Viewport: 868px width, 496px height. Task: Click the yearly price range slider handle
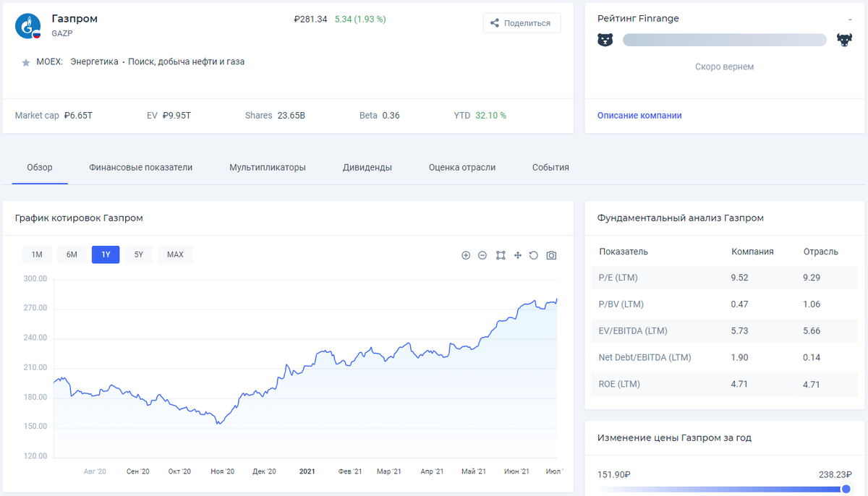(846, 489)
